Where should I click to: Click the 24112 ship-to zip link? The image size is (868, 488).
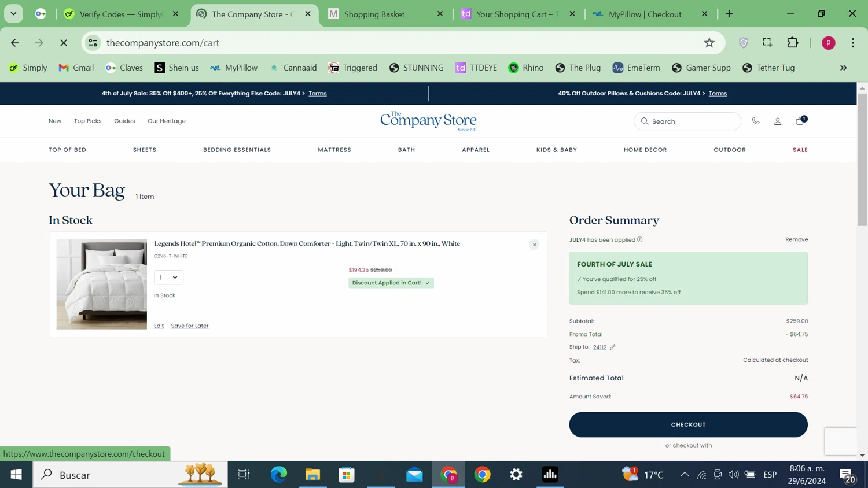click(x=599, y=347)
